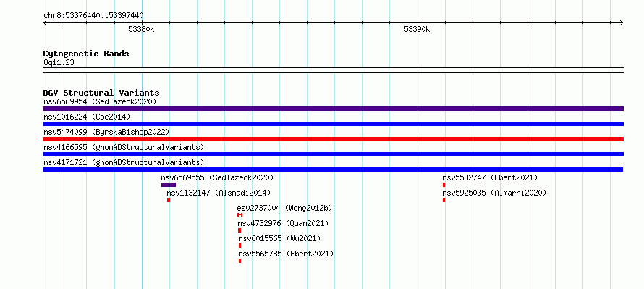Click the red marker under nsv5582747

point(444,185)
